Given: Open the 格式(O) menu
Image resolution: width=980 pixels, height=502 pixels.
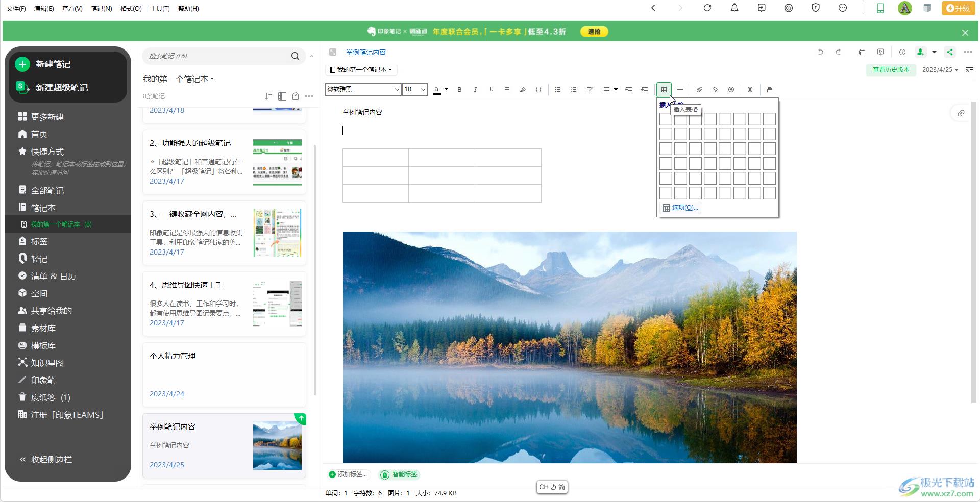Looking at the screenshot, I should pyautogui.click(x=131, y=8).
